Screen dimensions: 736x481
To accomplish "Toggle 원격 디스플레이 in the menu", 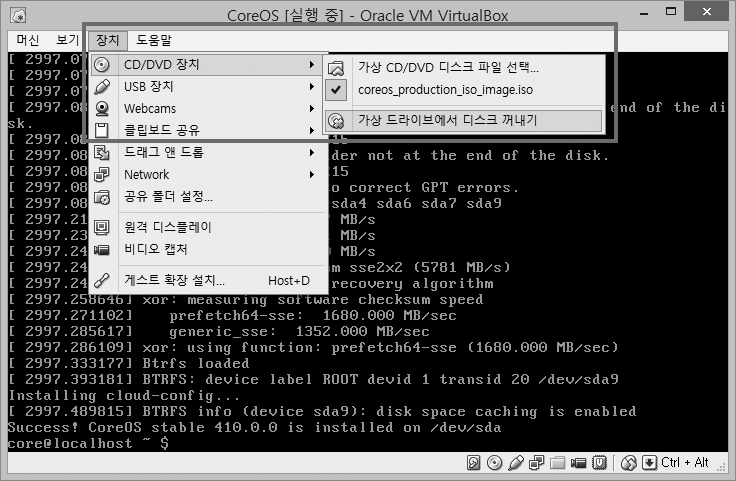I will coord(167,227).
